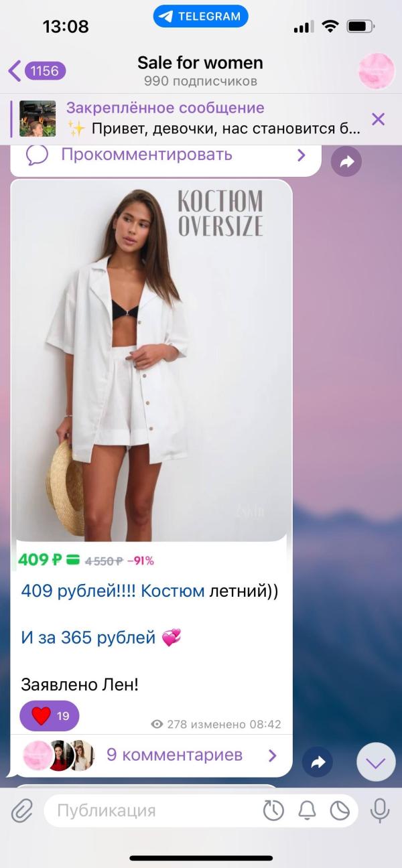Screen dimensions: 402x868
Task: Dismiss the pinned message with X
Action: (x=378, y=119)
